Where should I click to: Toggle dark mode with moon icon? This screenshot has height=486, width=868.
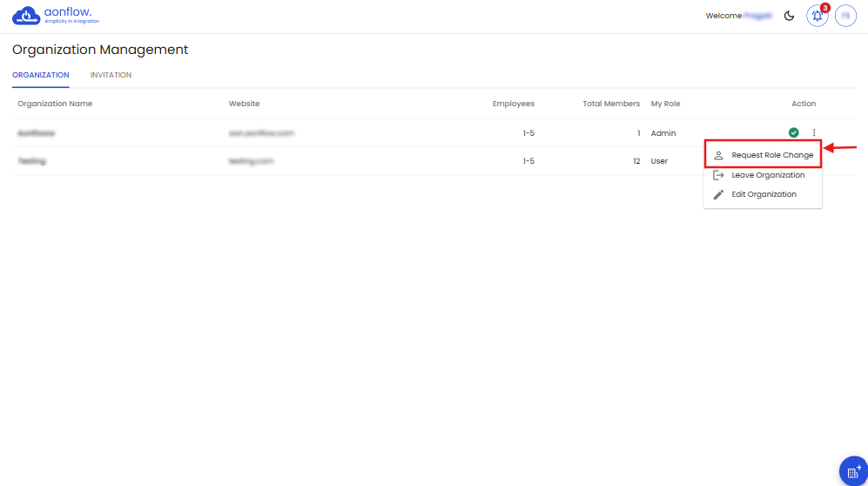[790, 16]
